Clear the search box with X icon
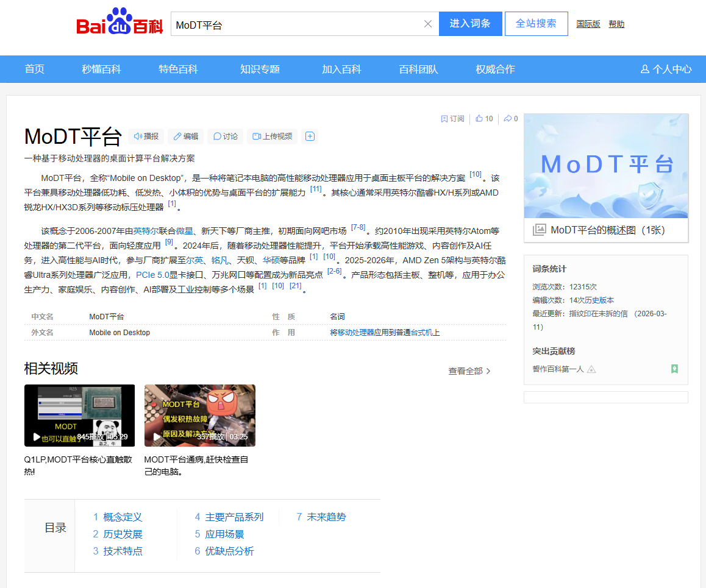The height and width of the screenshot is (588, 706). [x=428, y=24]
